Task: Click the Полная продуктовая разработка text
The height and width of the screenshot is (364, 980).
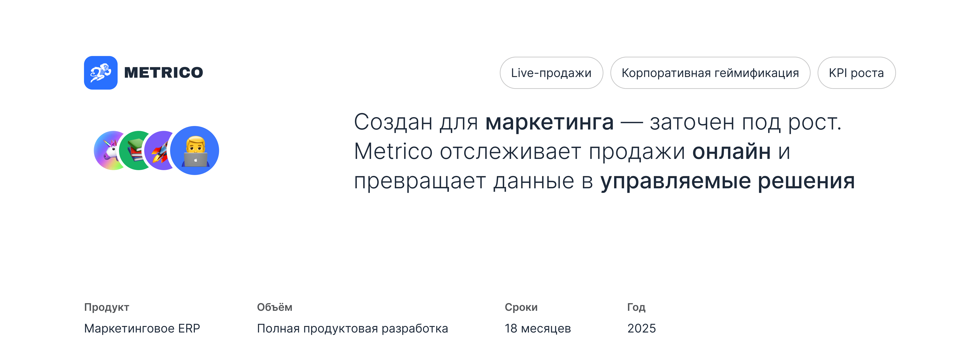Action: [352, 328]
